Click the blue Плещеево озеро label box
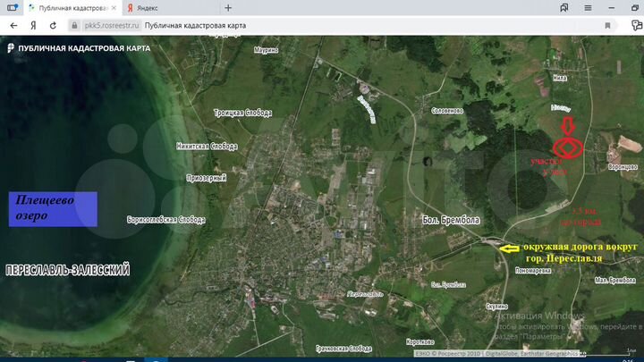Viewport: 644px width, 362px height. 52,209
